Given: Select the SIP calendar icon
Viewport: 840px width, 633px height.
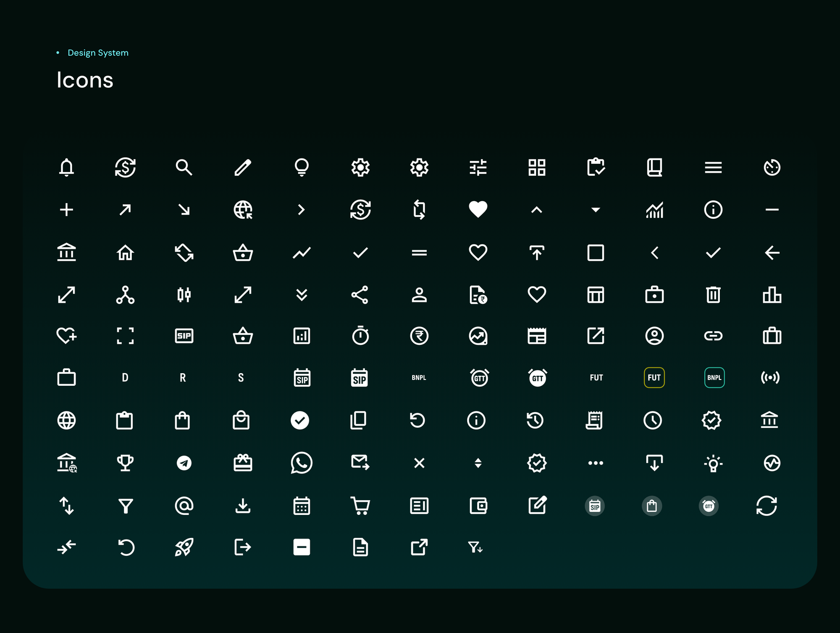Looking at the screenshot, I should 302,377.
